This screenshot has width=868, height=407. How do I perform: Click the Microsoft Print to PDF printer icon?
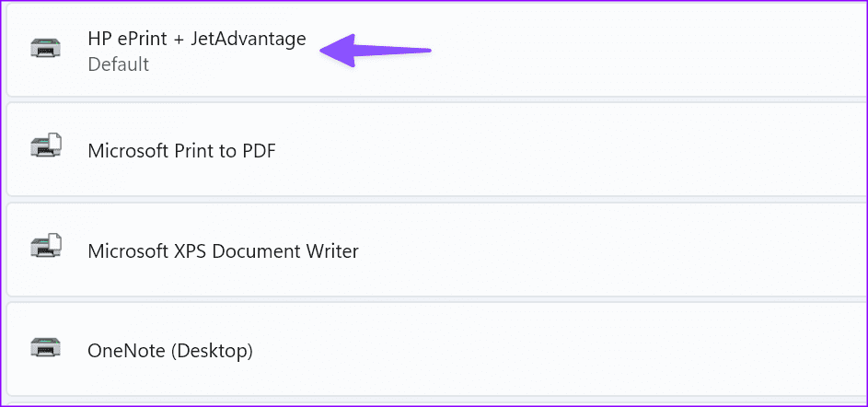(46, 145)
